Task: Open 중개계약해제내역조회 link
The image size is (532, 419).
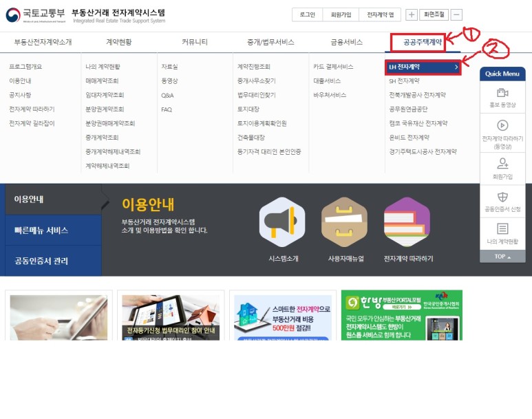Action: pos(113,151)
